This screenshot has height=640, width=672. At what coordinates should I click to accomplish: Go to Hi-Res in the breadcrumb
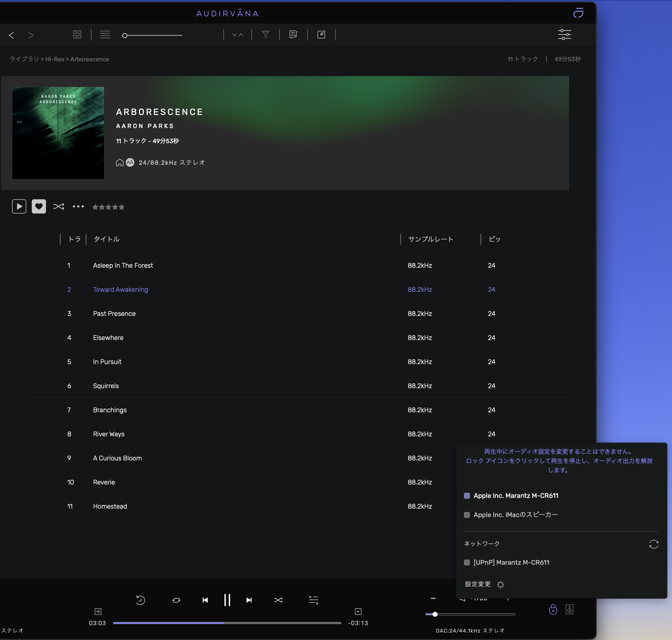54,59
